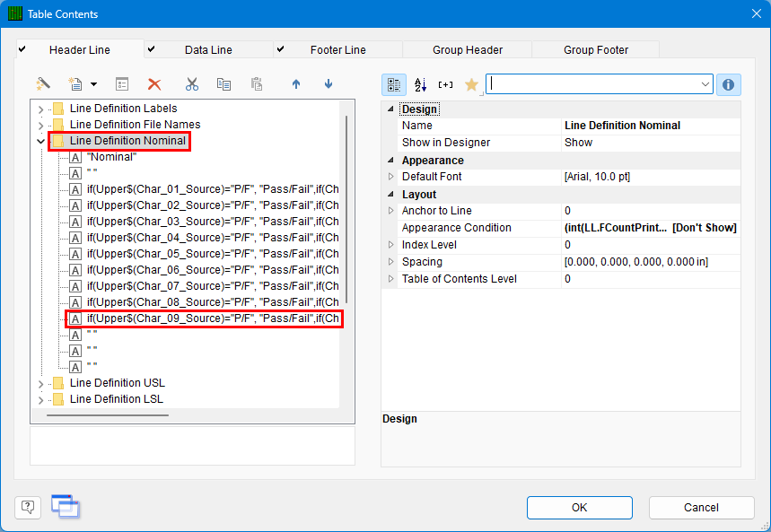Screen dimensions: 771x532
Task: Close the Table Contents dialog
Action: (x=757, y=13)
